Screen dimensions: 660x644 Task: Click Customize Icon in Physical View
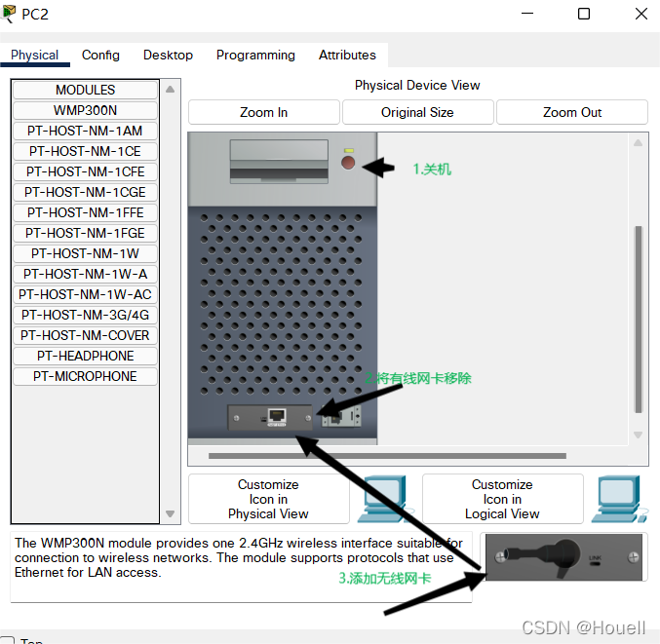(268, 499)
